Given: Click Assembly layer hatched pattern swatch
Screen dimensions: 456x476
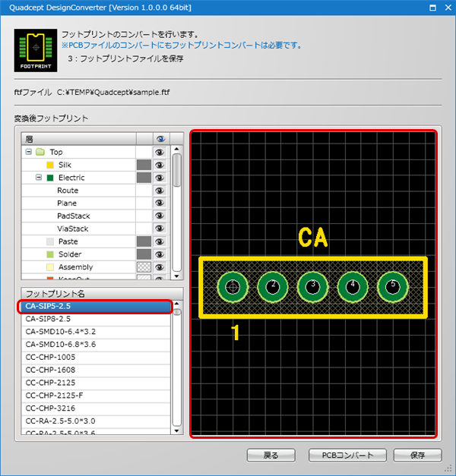Looking at the screenshot, I should (144, 267).
